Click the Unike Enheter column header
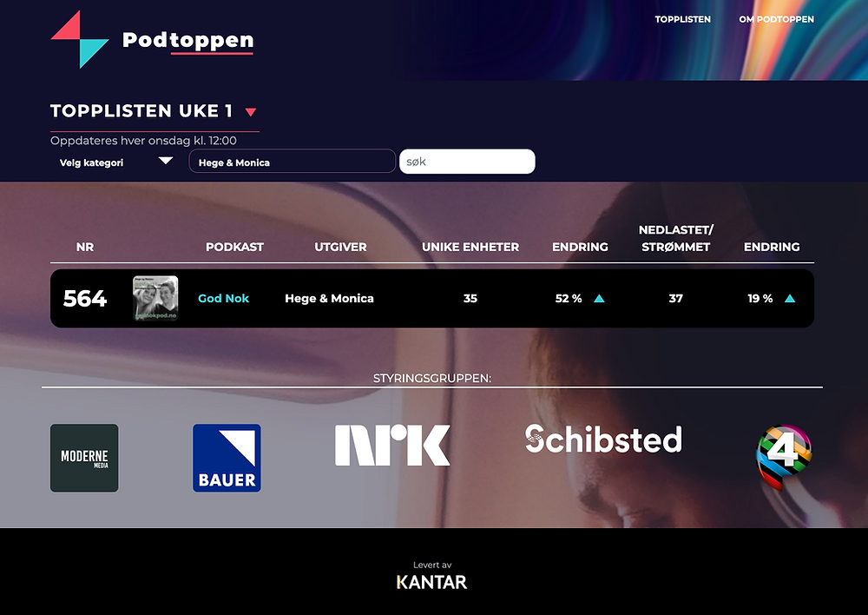The width and height of the screenshot is (868, 615). click(470, 247)
